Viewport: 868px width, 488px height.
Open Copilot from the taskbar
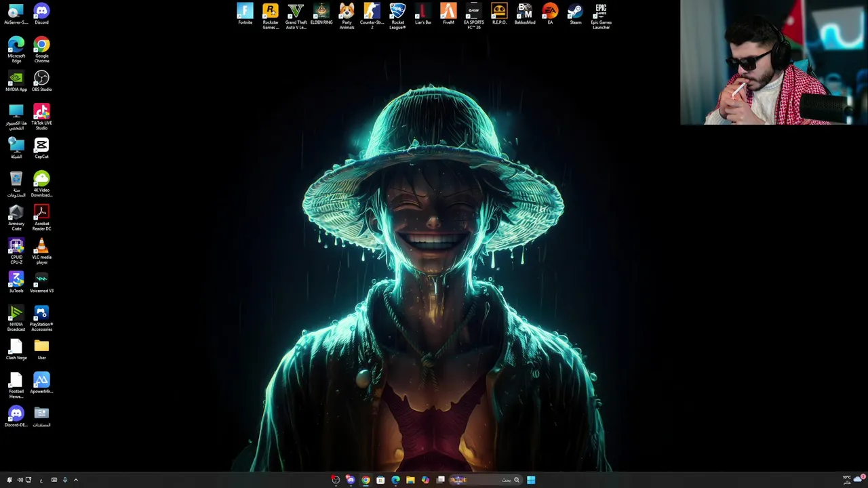[x=425, y=480]
